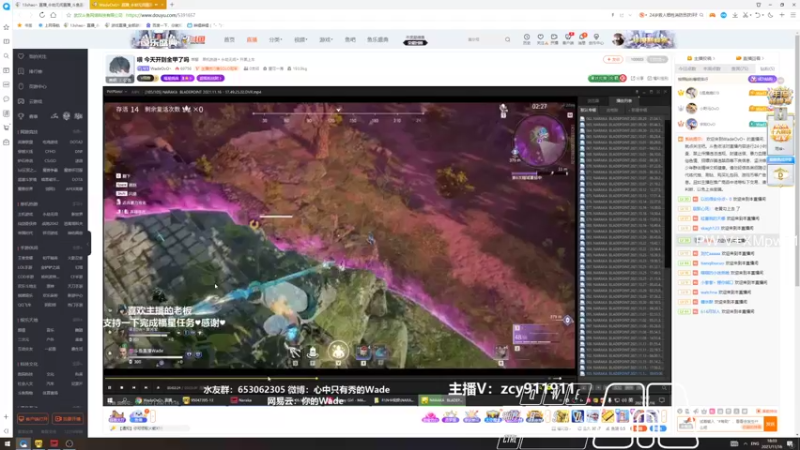Open the browser sidebar search icon
The width and height of the screenshot is (800, 450).
6,56
